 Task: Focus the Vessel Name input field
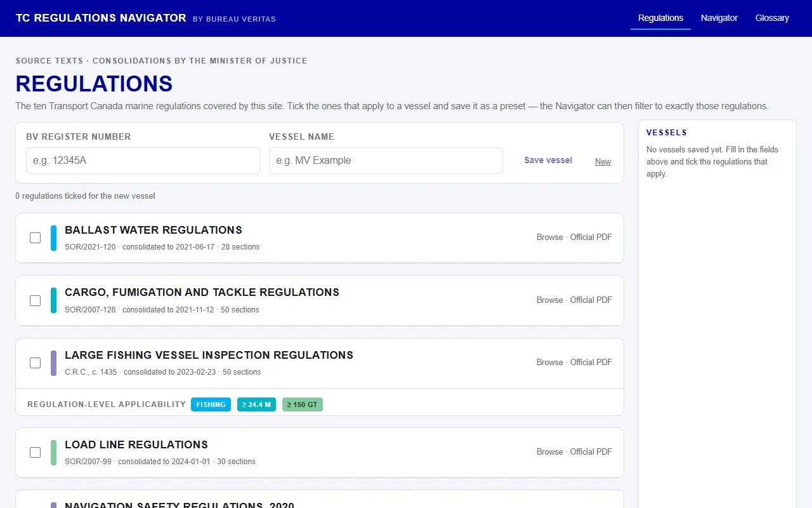[386, 161]
